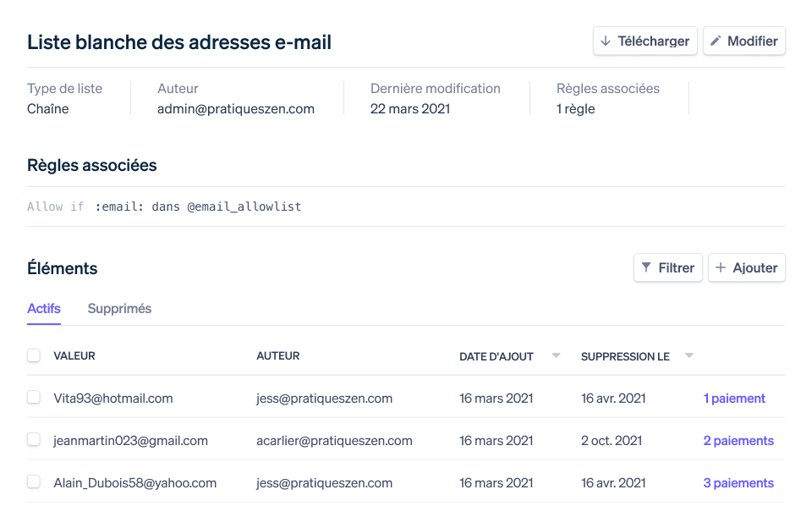Switch to the Actifs tab
This screenshot has width=812, height=528.
[x=44, y=309]
